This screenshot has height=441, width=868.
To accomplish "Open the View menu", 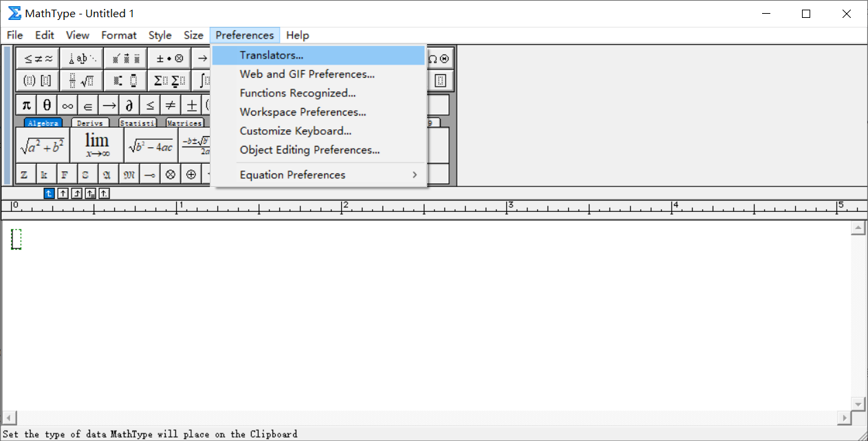I will pos(78,35).
